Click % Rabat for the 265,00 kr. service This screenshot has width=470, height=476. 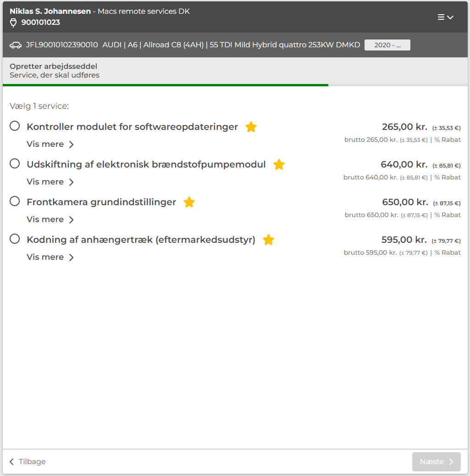pyautogui.click(x=448, y=140)
